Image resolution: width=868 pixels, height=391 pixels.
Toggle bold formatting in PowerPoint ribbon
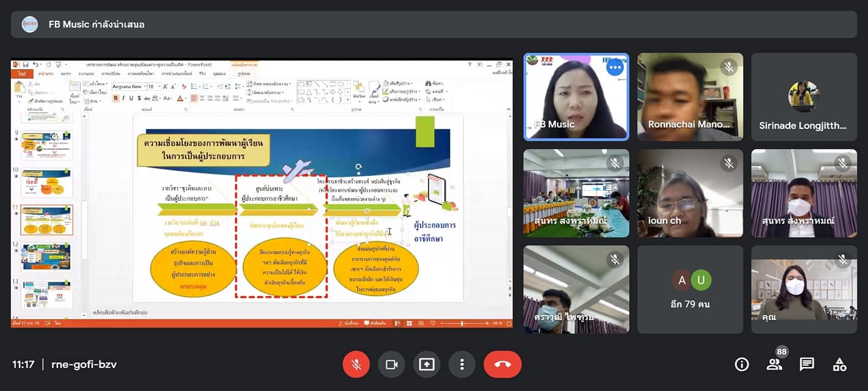115,98
